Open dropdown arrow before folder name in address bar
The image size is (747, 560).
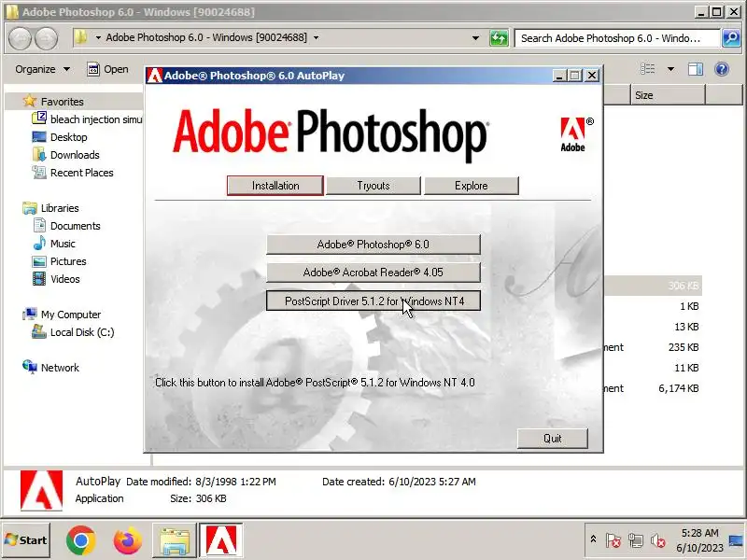(98, 37)
